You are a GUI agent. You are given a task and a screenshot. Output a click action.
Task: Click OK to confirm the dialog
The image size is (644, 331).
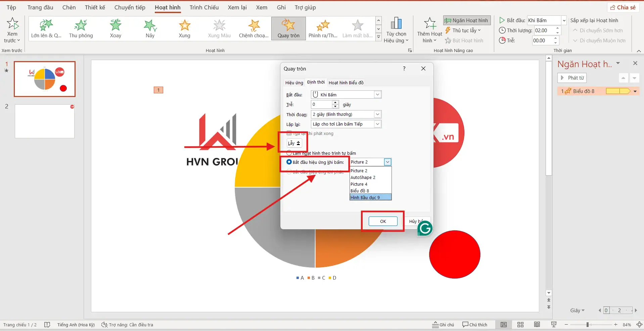coord(383,221)
